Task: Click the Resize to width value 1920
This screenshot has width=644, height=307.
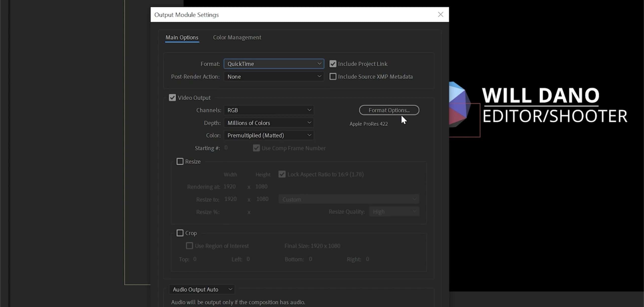Action: click(x=230, y=199)
